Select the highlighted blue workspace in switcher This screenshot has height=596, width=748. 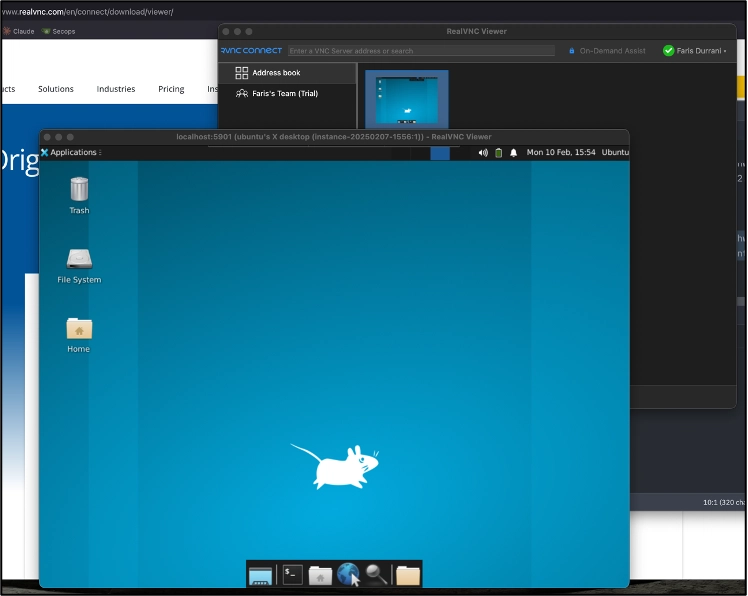[440, 153]
